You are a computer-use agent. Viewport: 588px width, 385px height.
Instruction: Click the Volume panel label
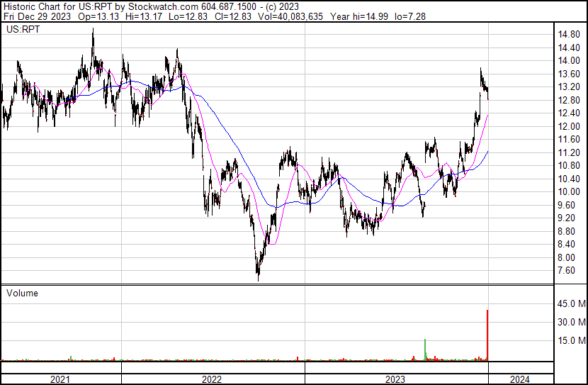(22, 293)
